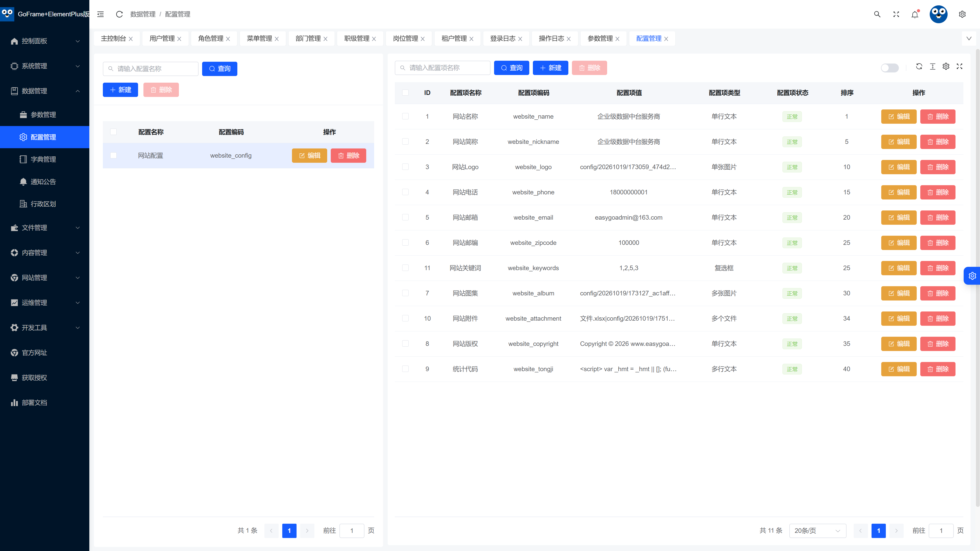
Task: Collapse the sidebar with the fold icon
Action: [x=101, y=14]
